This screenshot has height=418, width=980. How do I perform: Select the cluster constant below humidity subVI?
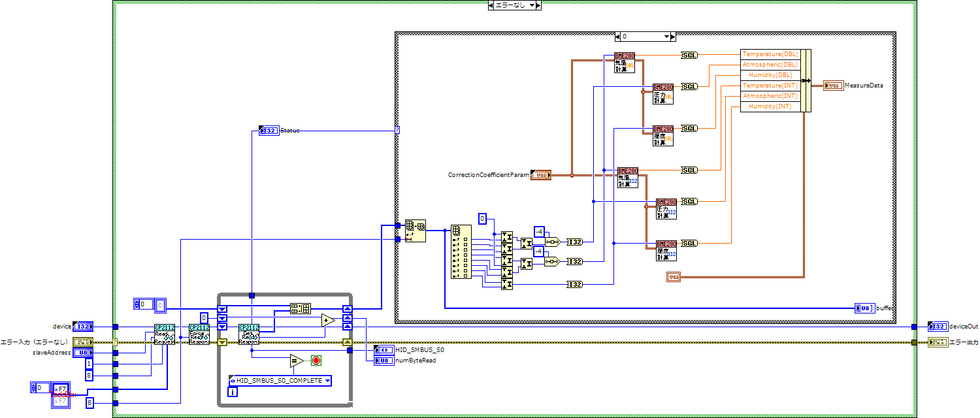[x=674, y=277]
